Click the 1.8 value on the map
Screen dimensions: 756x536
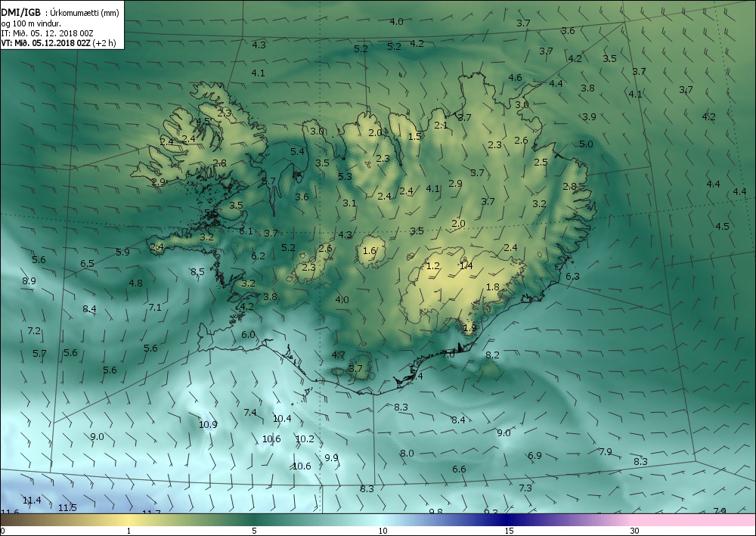tap(493, 287)
